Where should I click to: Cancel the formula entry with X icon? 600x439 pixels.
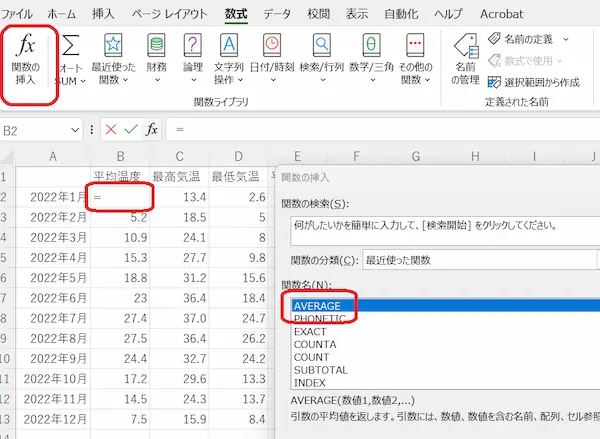[109, 130]
